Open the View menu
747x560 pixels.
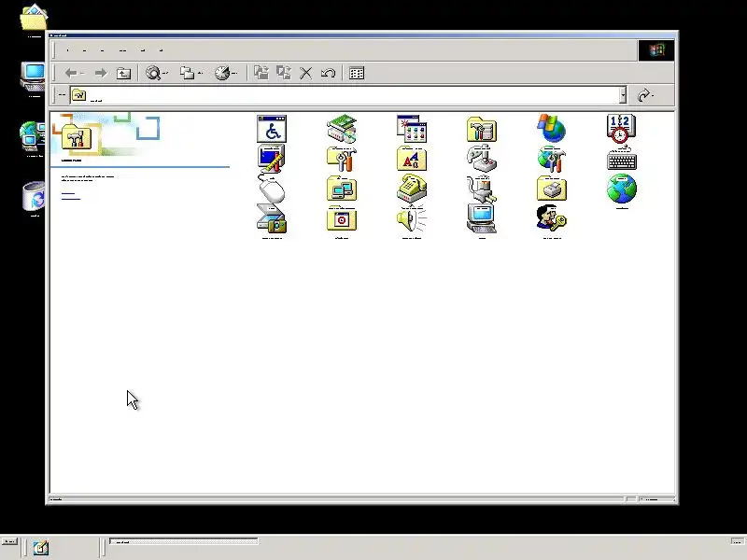[x=103, y=50]
